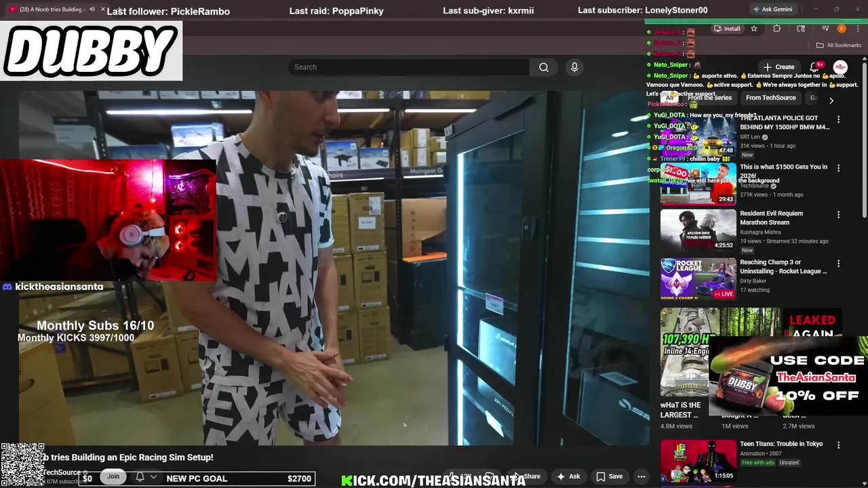The height and width of the screenshot is (488, 868).
Task: Save the video to a playlist
Action: 609,476
